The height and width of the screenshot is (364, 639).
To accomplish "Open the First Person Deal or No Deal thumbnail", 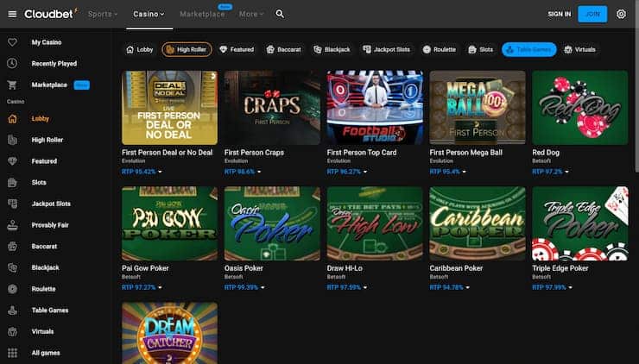I will (x=169, y=108).
